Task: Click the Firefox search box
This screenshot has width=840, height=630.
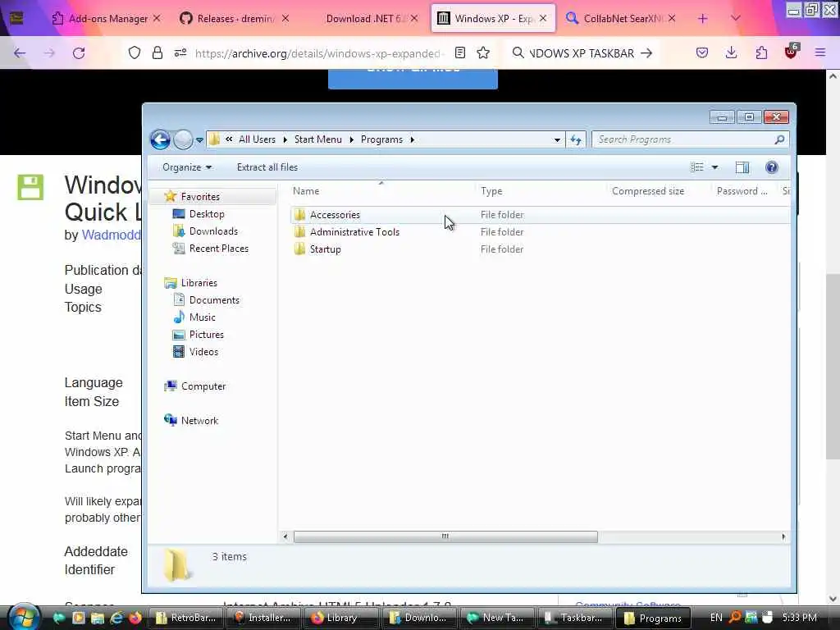Action: click(x=582, y=53)
